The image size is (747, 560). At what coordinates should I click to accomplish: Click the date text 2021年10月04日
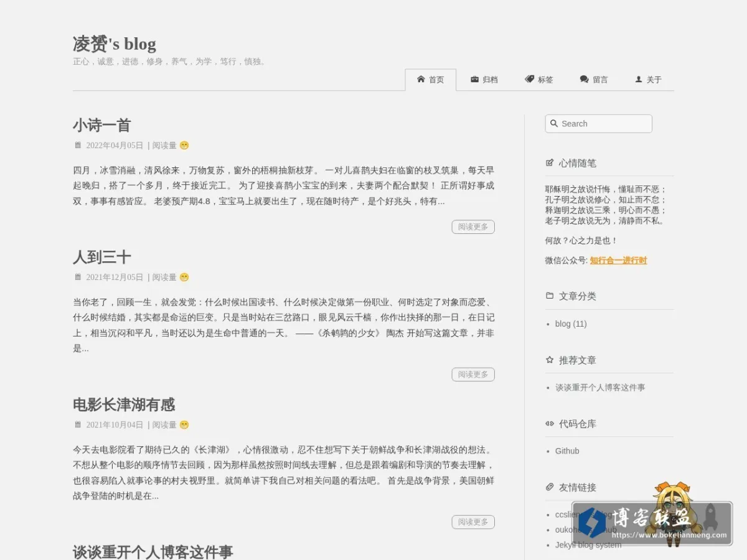[115, 425]
